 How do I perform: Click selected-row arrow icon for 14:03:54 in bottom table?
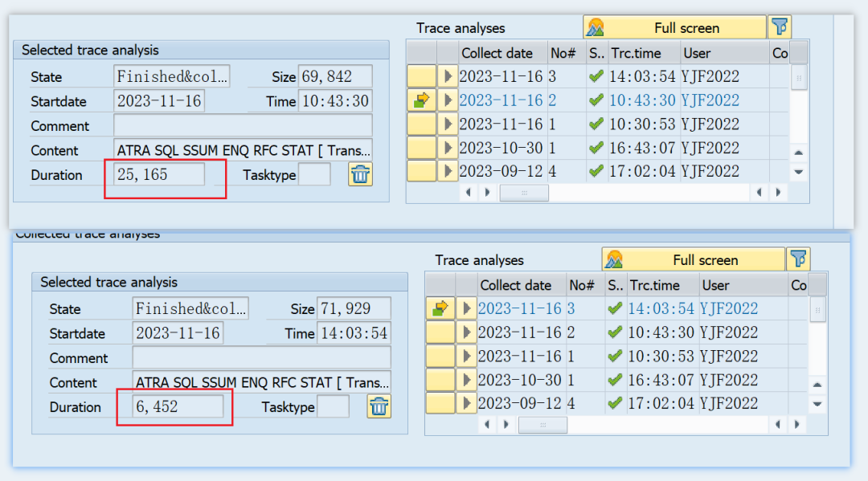(x=440, y=308)
